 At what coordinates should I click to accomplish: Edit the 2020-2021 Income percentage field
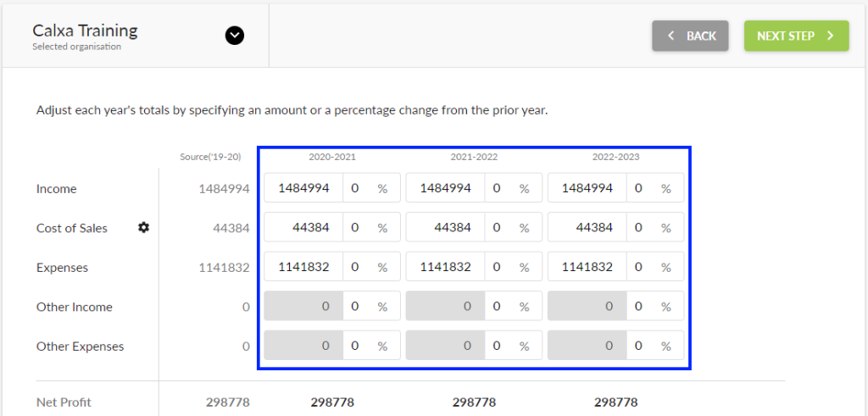[x=356, y=189]
